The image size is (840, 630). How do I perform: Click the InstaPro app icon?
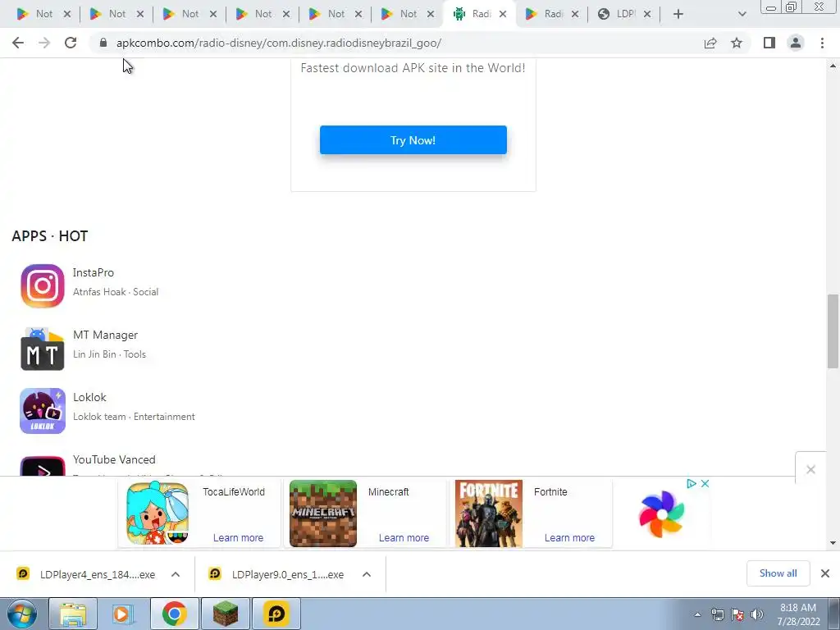pyautogui.click(x=43, y=285)
